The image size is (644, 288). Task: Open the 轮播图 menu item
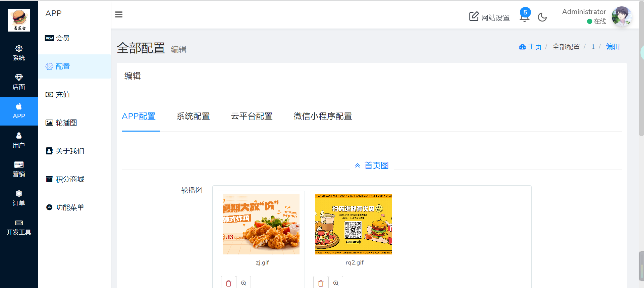click(x=74, y=123)
